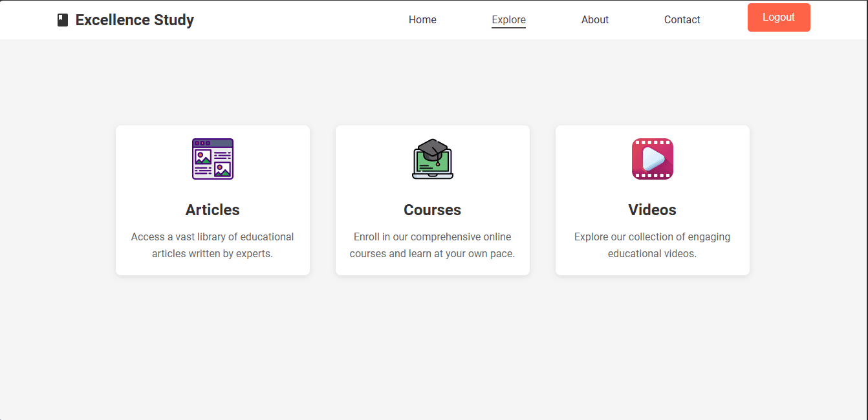Navigate to the Contact page

pos(682,20)
